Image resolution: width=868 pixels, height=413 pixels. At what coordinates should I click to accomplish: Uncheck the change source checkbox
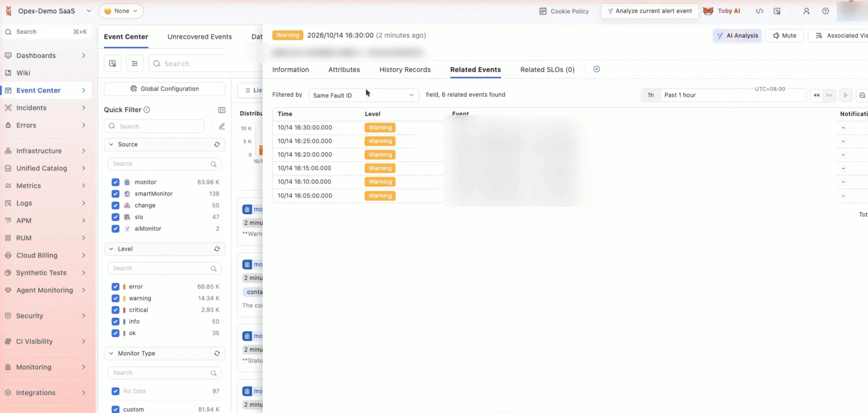tap(115, 205)
